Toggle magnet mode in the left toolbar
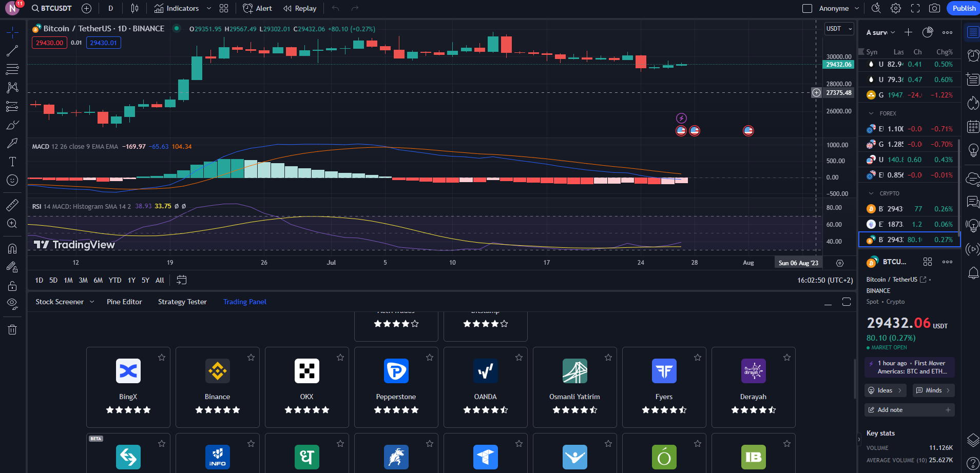Image resolution: width=980 pixels, height=473 pixels. coord(12,248)
